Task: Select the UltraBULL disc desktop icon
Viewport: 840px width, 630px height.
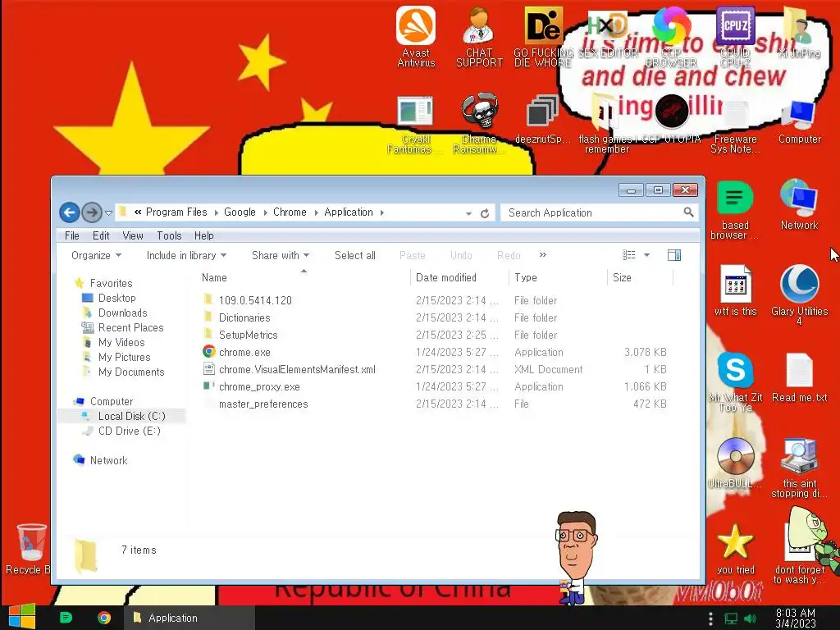Action: pyautogui.click(x=735, y=463)
